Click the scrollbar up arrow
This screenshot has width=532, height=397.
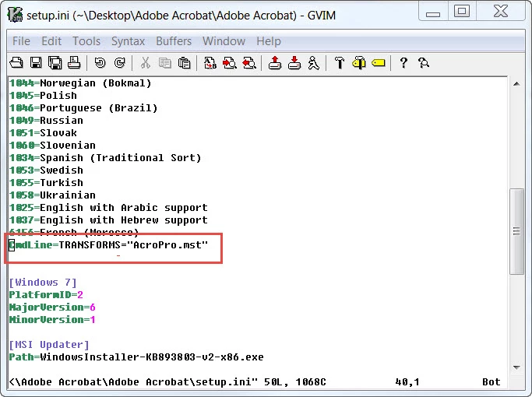click(x=516, y=84)
